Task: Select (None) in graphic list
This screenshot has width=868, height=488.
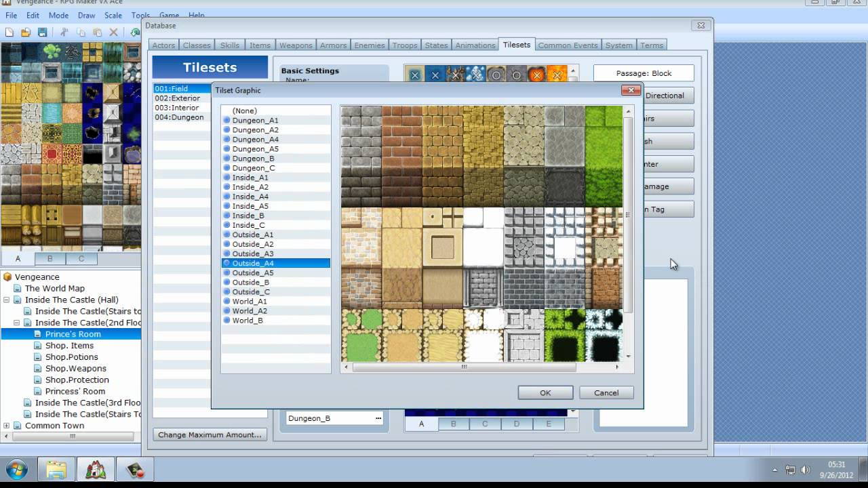Action: [276, 110]
